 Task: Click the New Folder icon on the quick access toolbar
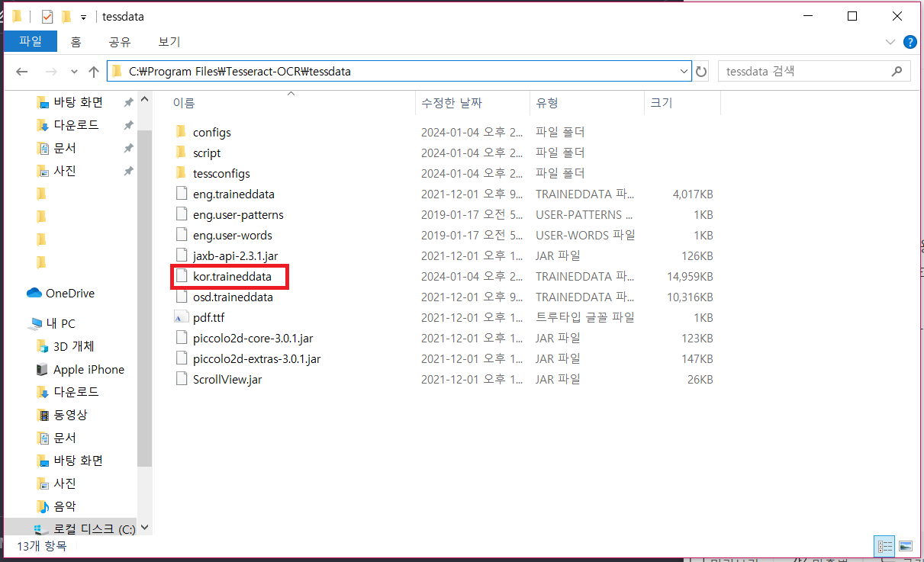(x=66, y=16)
